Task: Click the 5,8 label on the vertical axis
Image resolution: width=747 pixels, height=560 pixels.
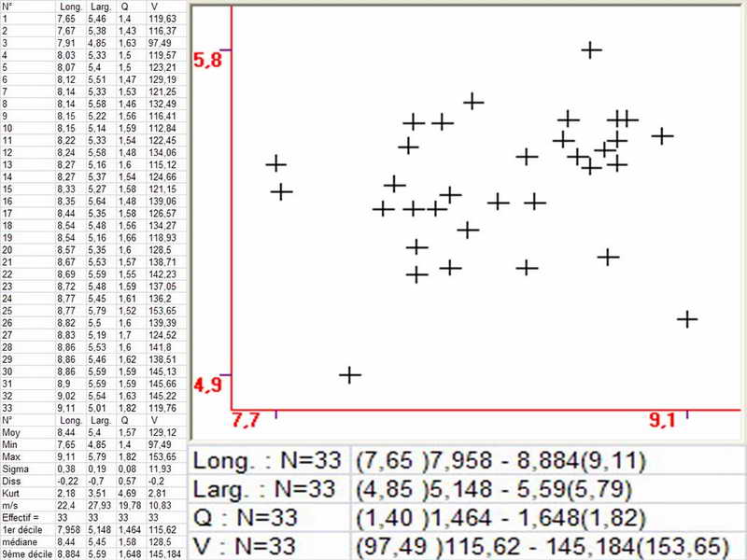Action: click(x=207, y=61)
